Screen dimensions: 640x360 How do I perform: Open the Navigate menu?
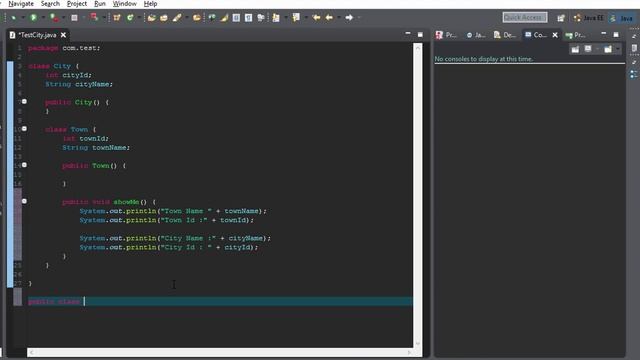tap(21, 4)
